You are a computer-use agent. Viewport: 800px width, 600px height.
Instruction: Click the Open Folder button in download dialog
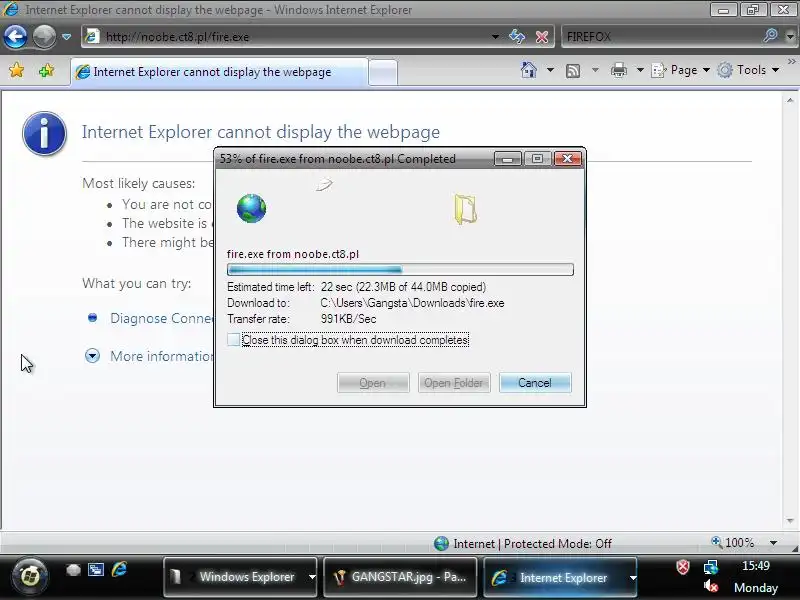point(454,383)
